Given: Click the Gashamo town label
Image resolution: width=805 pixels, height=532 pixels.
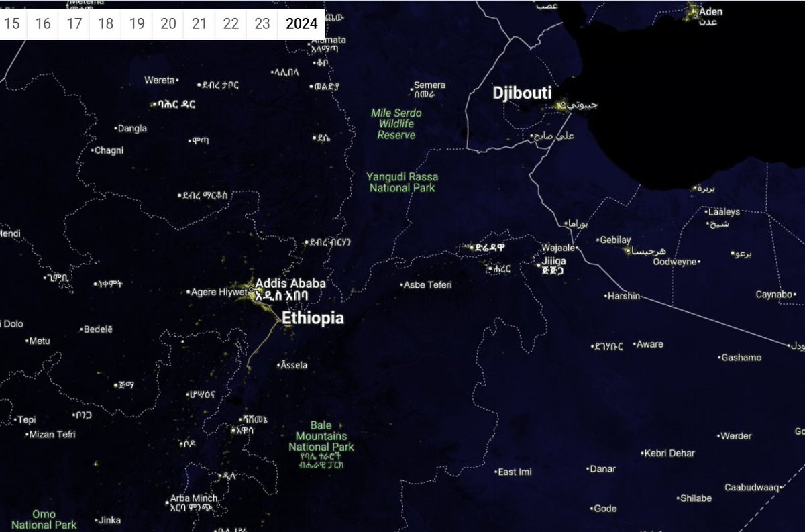Looking at the screenshot, I should (x=741, y=358).
